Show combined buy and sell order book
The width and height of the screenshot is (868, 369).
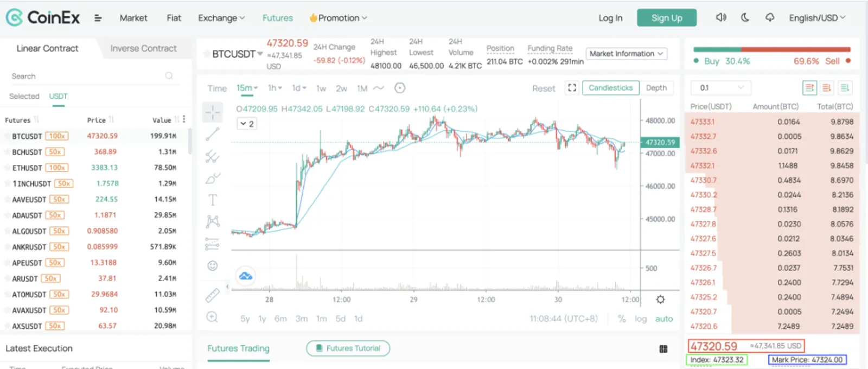809,88
